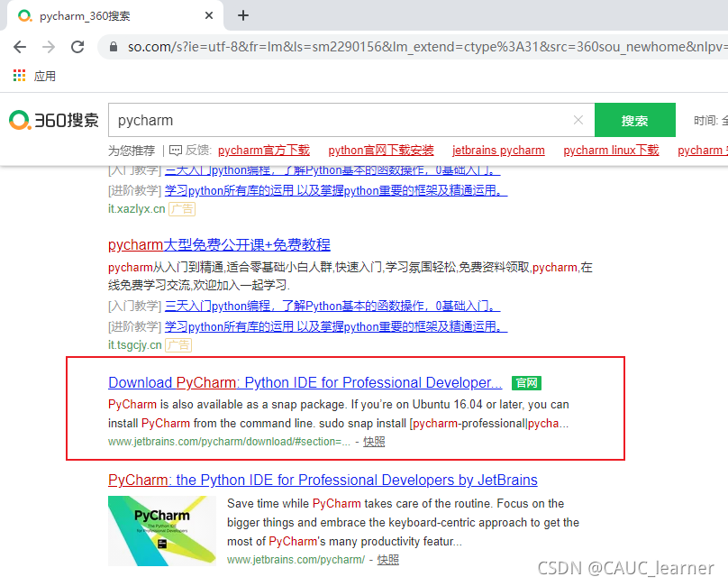The width and height of the screenshot is (728, 586).
Task: Open suggestion pycharm官方下载
Action: click(264, 150)
